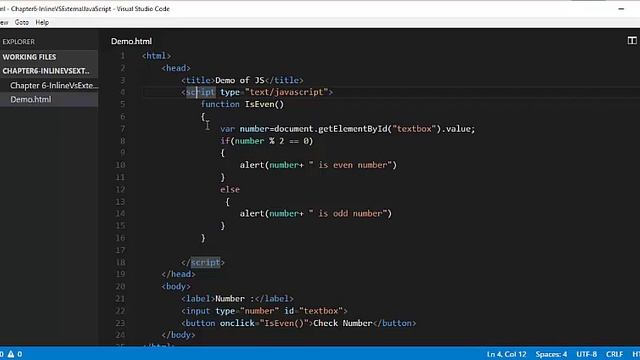This screenshot has width=640, height=360.
Task: Select Demo.html in the explorer
Action: coord(49,99)
